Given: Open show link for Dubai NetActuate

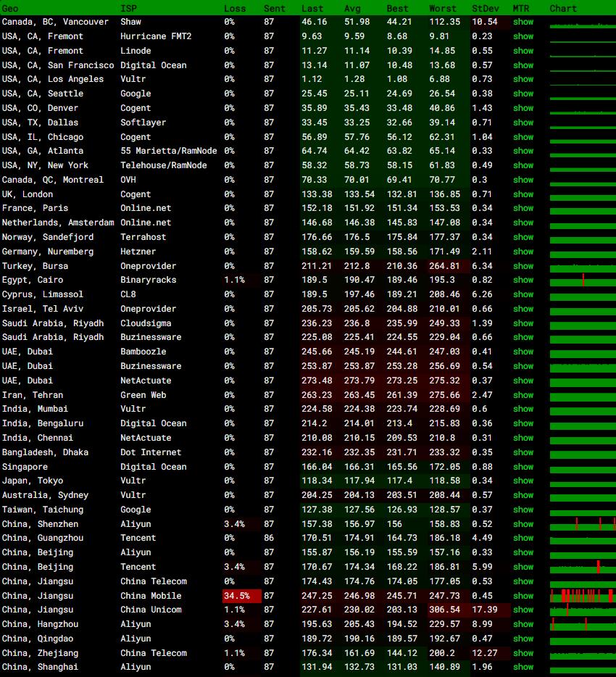Looking at the screenshot, I should click(x=523, y=381).
